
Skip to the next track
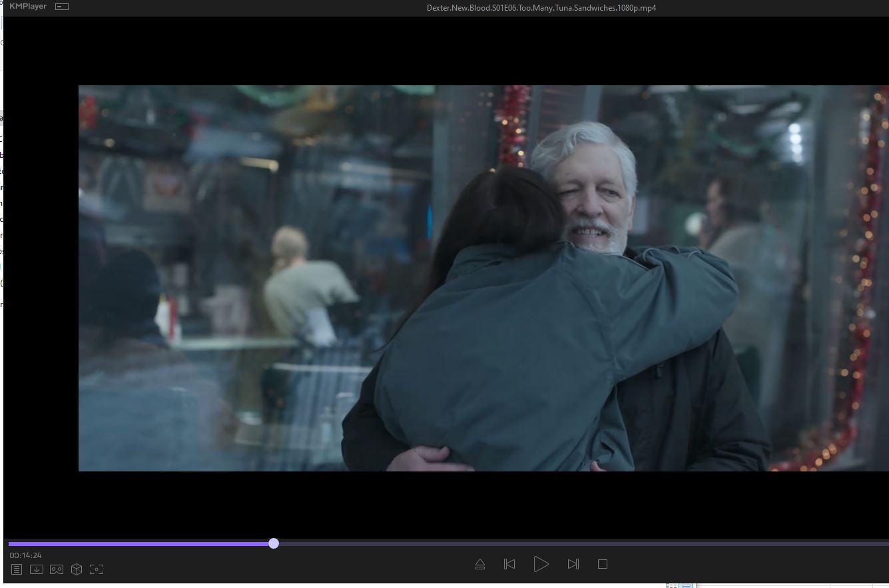coord(573,565)
